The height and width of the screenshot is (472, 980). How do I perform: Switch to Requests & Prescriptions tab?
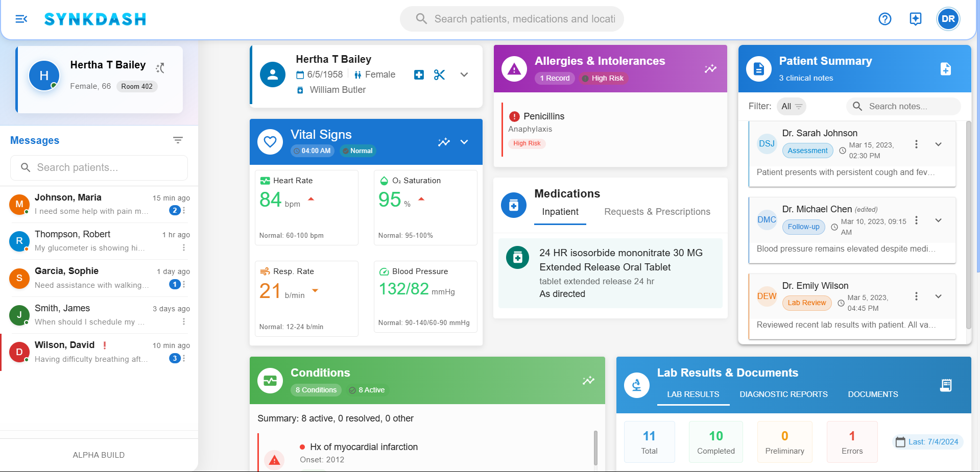pyautogui.click(x=657, y=212)
